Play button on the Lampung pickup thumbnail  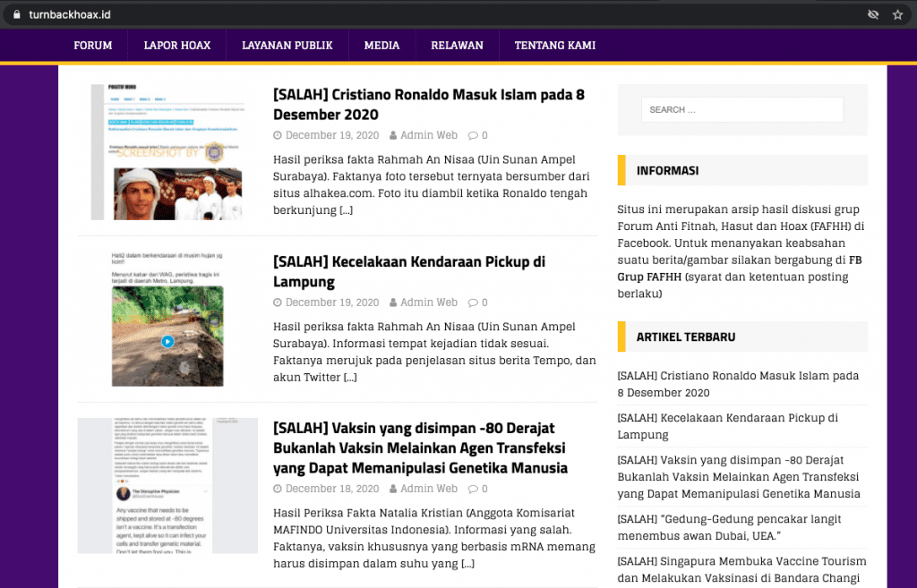point(167,341)
